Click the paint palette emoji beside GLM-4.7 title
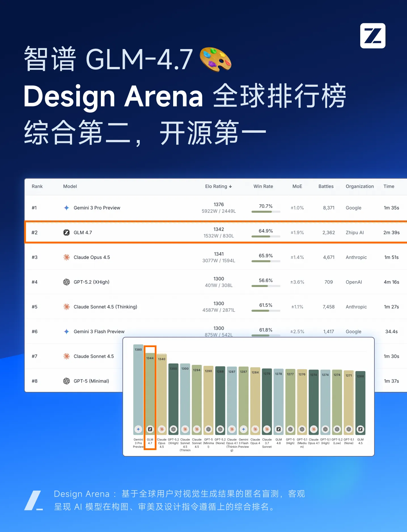This screenshot has width=407, height=532. (x=215, y=59)
